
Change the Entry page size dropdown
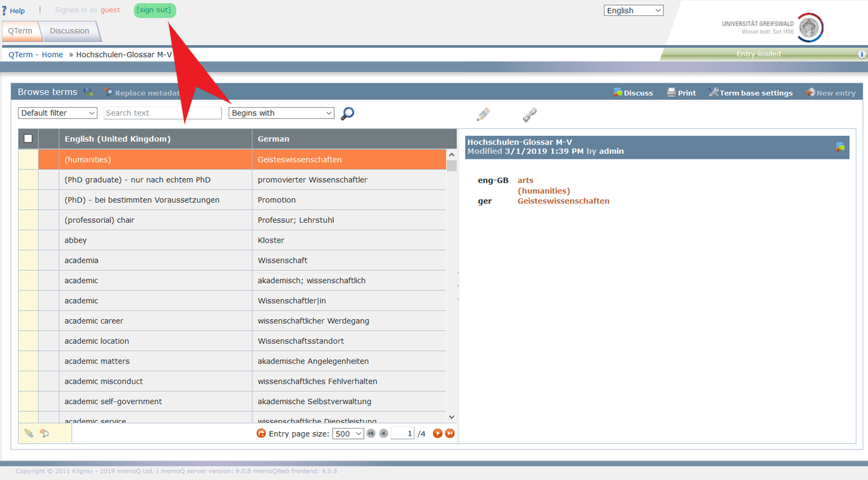click(x=347, y=434)
